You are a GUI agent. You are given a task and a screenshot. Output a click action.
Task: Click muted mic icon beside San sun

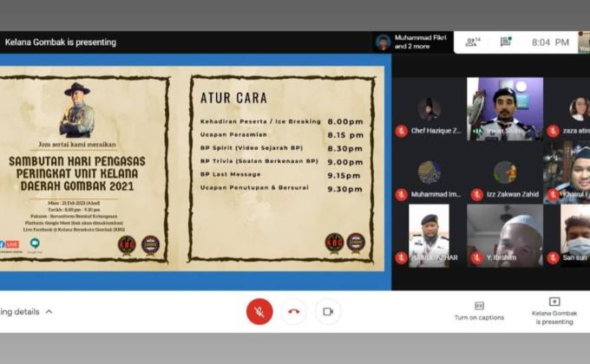tap(553, 257)
